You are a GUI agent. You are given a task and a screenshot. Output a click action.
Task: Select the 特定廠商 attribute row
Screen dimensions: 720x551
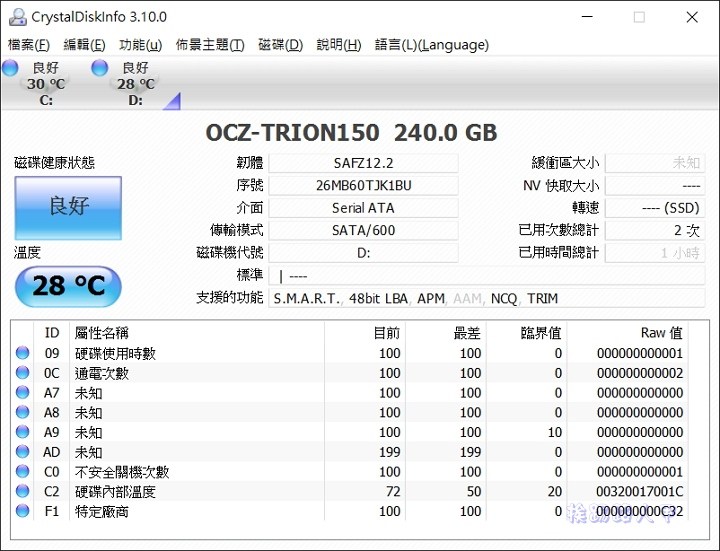pos(351,511)
